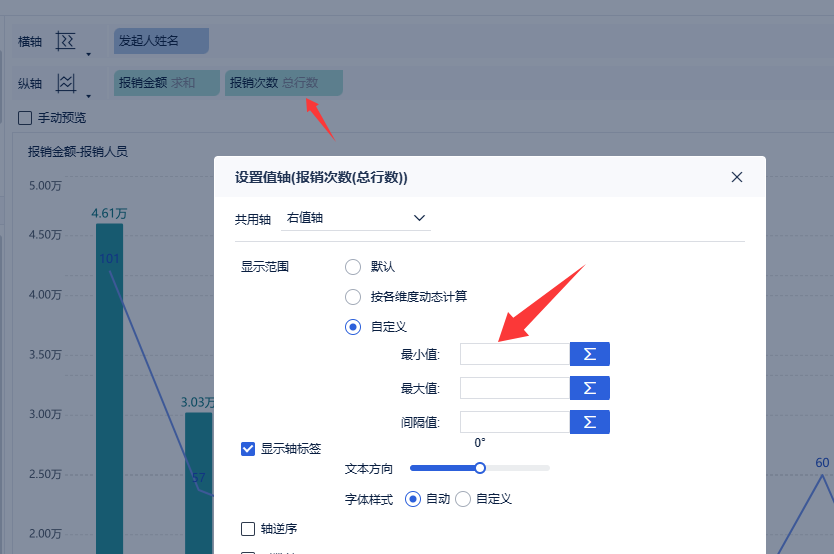Click the 最大值 input field
834x554 pixels.
[515, 388]
